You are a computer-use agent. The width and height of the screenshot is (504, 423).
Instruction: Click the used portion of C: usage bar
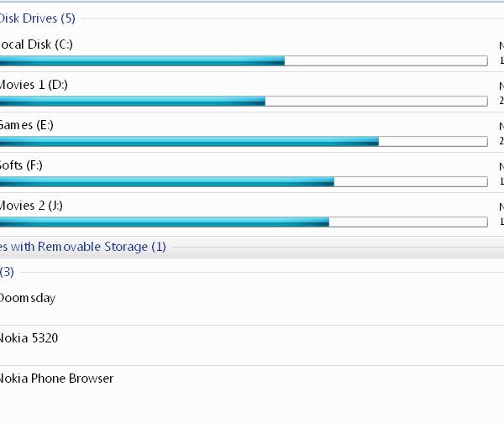[141, 60]
